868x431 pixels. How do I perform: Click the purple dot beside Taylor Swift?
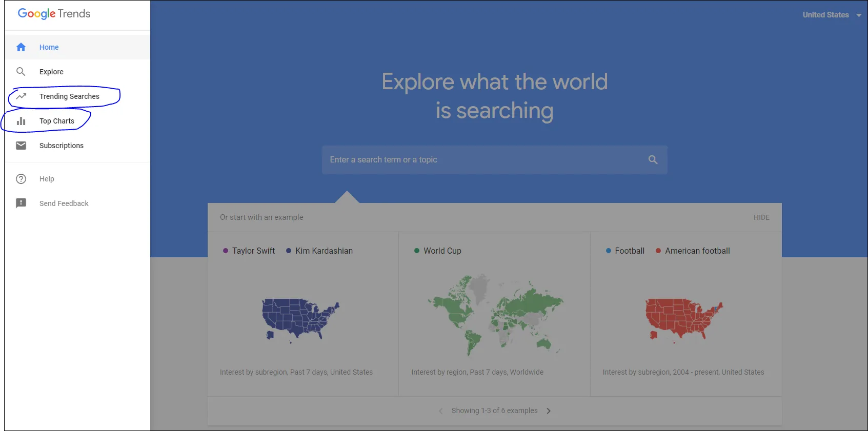225,251
